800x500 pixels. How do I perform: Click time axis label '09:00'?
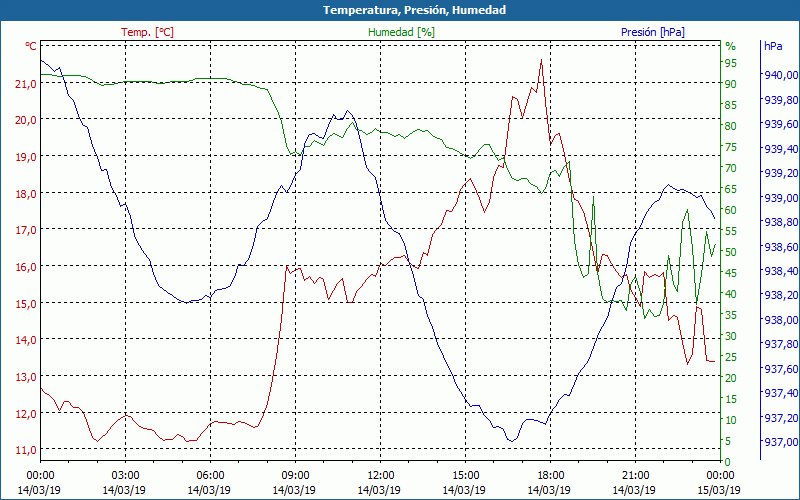click(295, 476)
